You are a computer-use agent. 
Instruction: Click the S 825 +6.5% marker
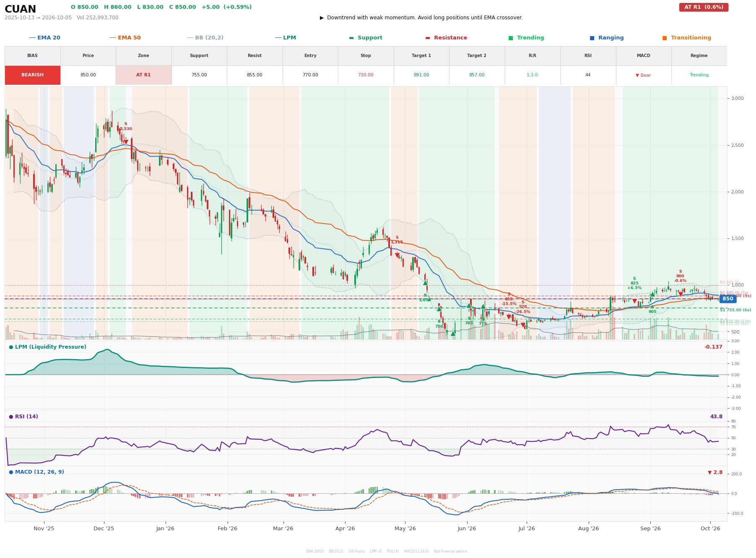634,301
